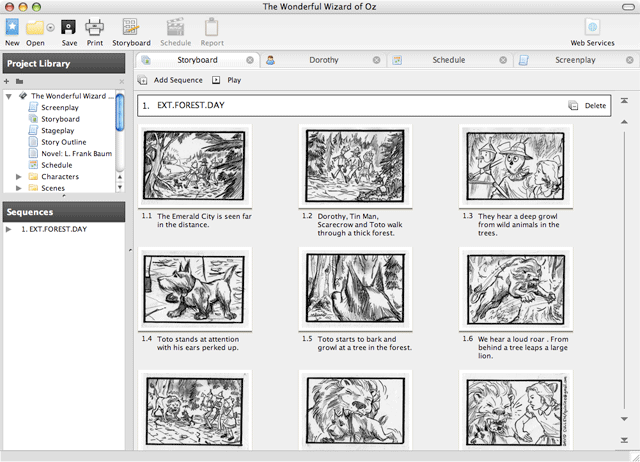Close the Dorothy tab
Image resolution: width=640 pixels, height=462 pixels.
tap(376, 60)
